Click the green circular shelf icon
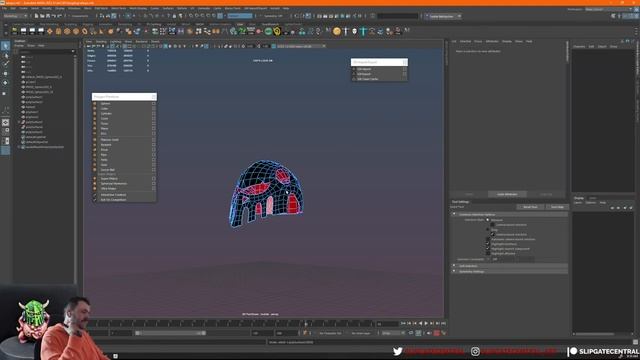Screen dimensions: 640x360 (x=268, y=31)
